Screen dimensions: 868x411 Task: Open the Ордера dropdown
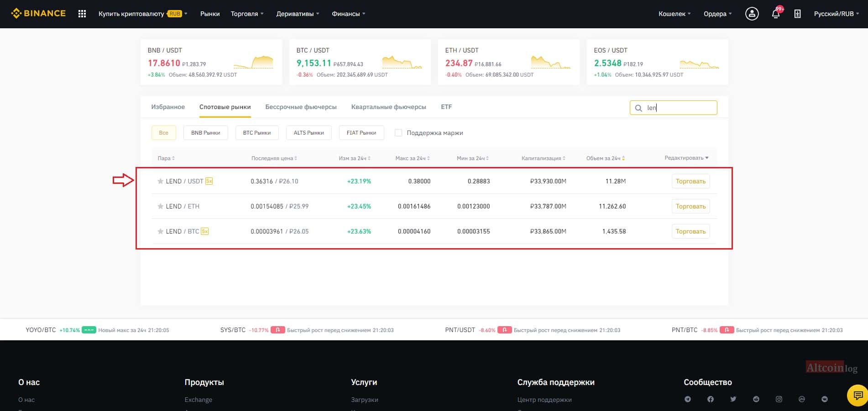point(717,14)
